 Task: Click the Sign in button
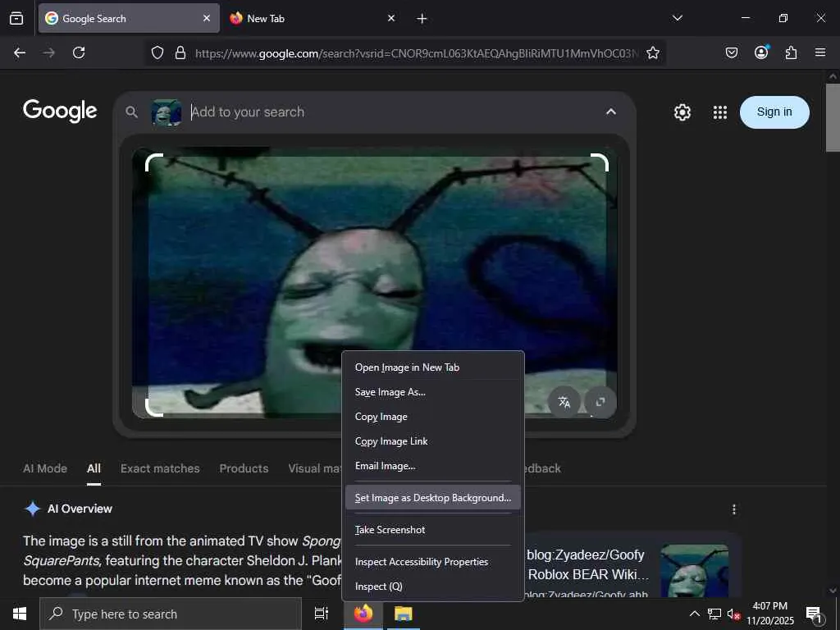(774, 112)
